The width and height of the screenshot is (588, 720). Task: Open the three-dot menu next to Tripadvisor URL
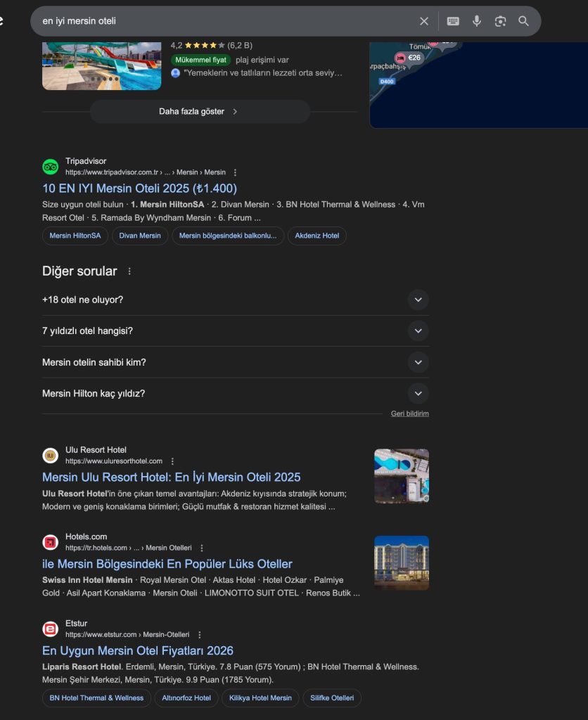235,173
